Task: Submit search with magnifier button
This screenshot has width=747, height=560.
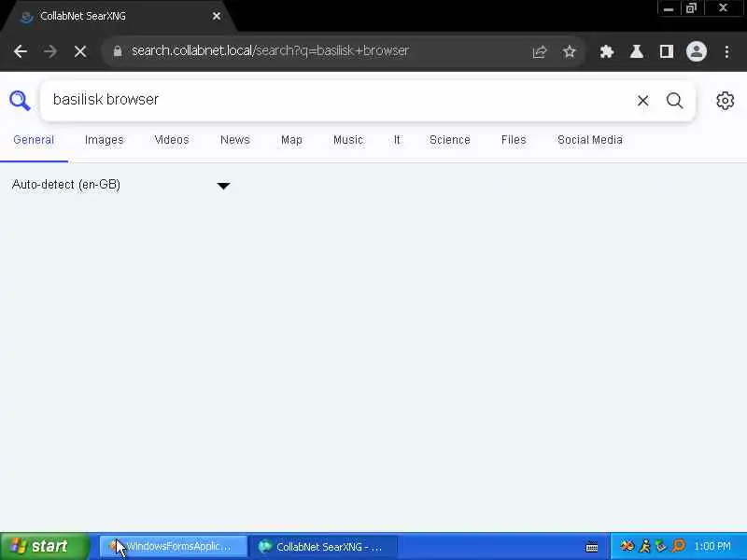Action: click(674, 101)
